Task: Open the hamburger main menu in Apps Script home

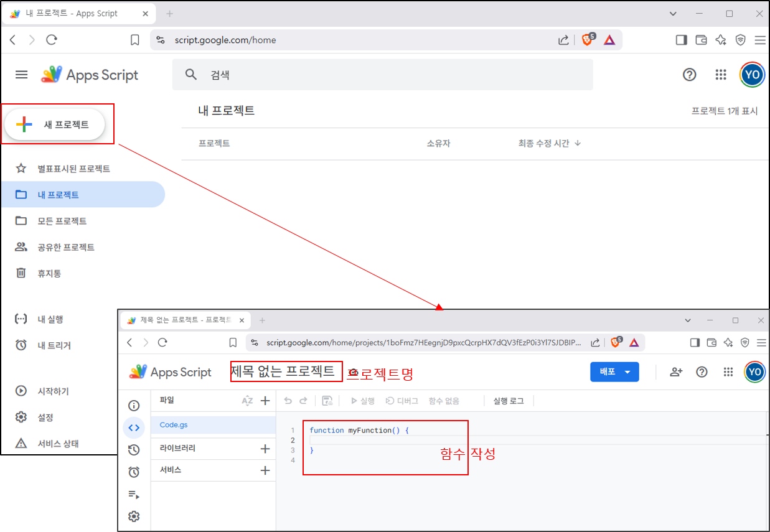Action: pos(22,75)
